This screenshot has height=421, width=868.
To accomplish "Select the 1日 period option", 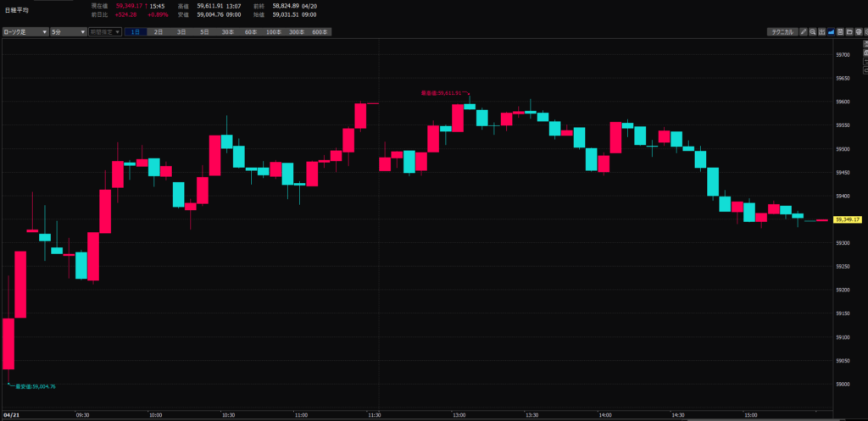I will 135,31.
